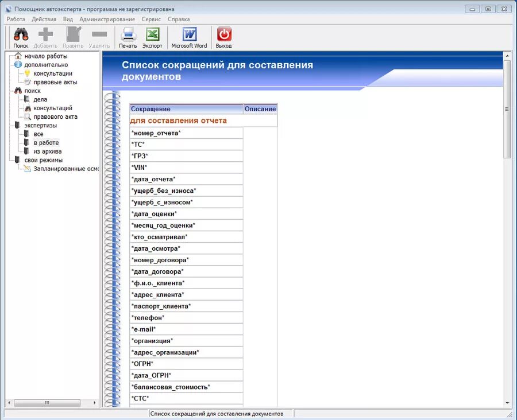This screenshot has width=517, height=420.
Task: Click the Печать printer icon
Action: coord(128,34)
